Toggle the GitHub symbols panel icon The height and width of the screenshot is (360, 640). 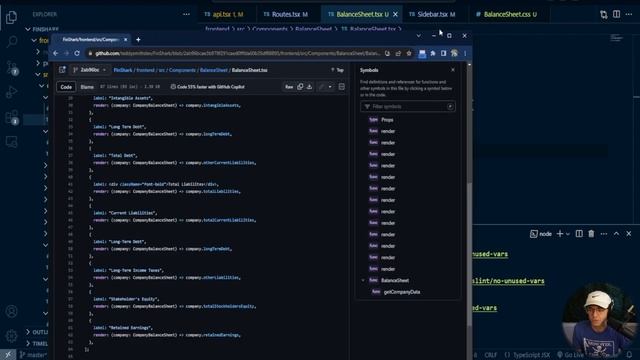pyautogui.click(x=342, y=87)
